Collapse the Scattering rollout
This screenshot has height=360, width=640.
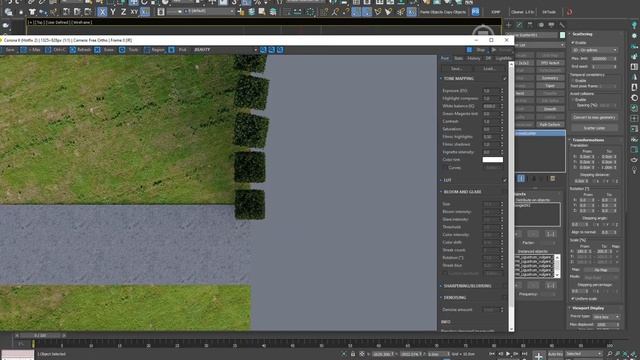point(582,34)
